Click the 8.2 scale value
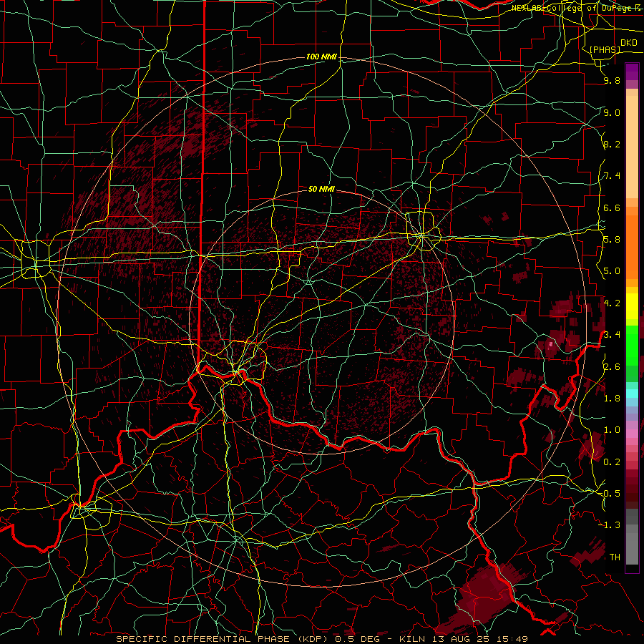 point(612,144)
